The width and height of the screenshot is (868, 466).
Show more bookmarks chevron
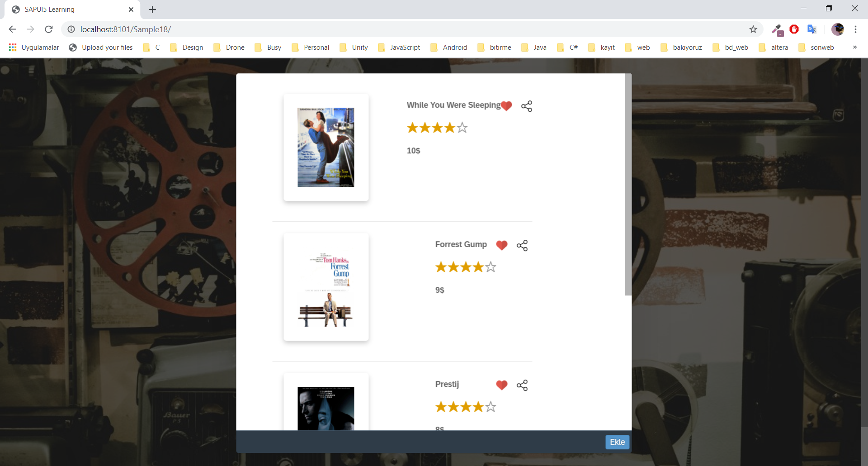tap(854, 47)
